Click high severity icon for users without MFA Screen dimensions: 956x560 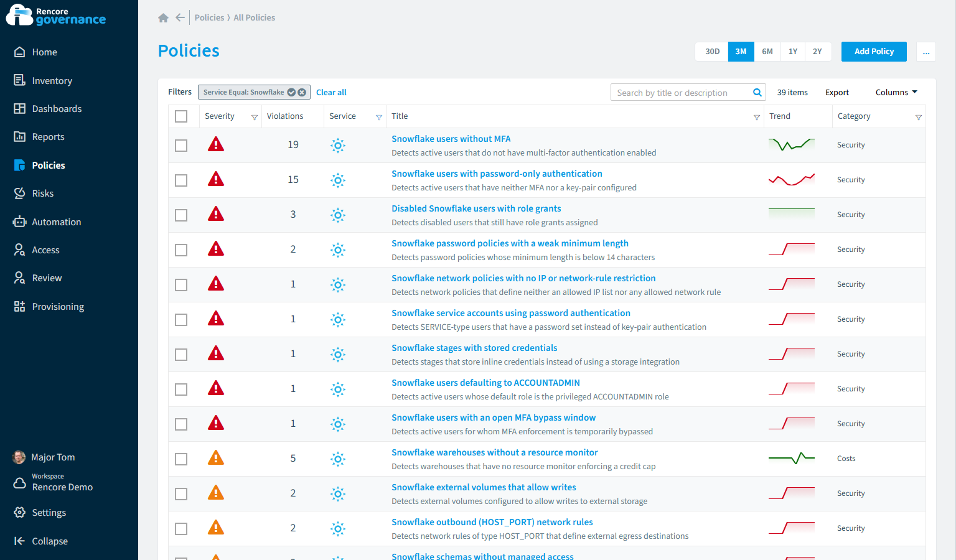pyautogui.click(x=216, y=144)
